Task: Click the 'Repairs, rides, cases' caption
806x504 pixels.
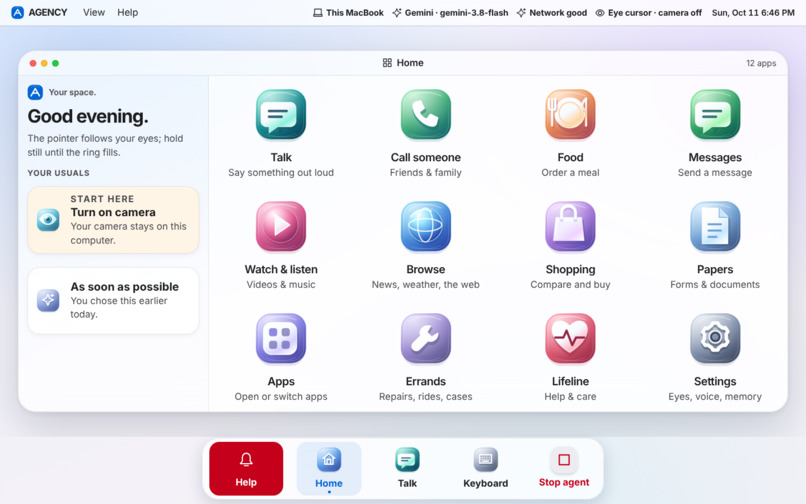Action: [x=426, y=397]
